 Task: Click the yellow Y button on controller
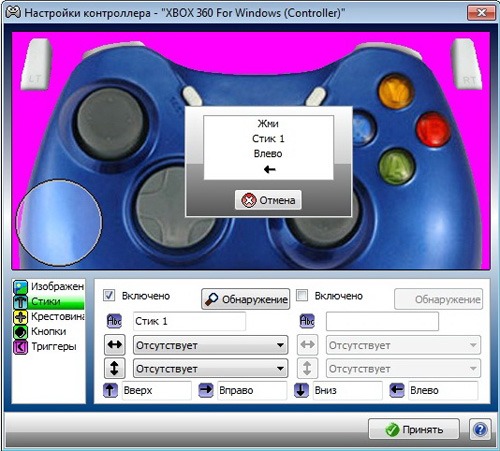point(396,92)
